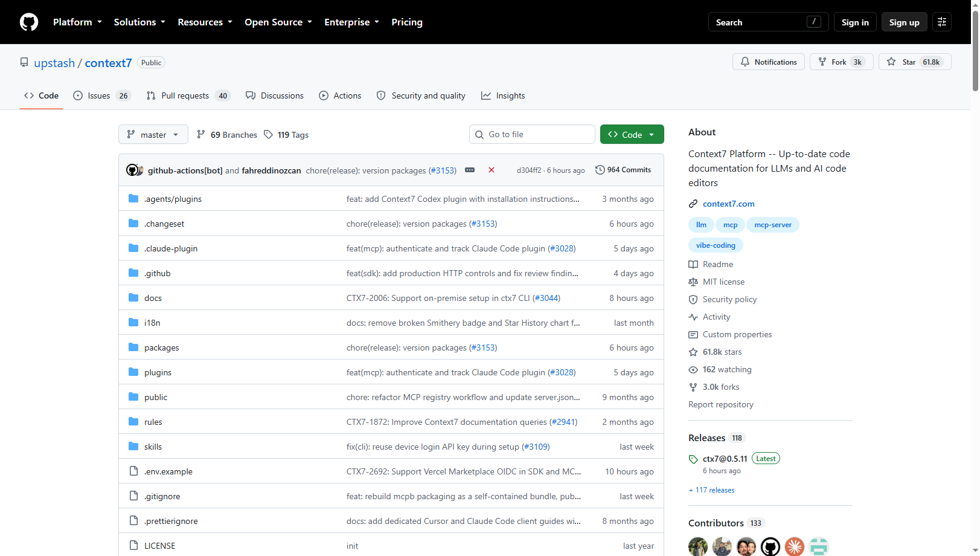
Task: Open the Discussions tab
Action: tap(275, 95)
